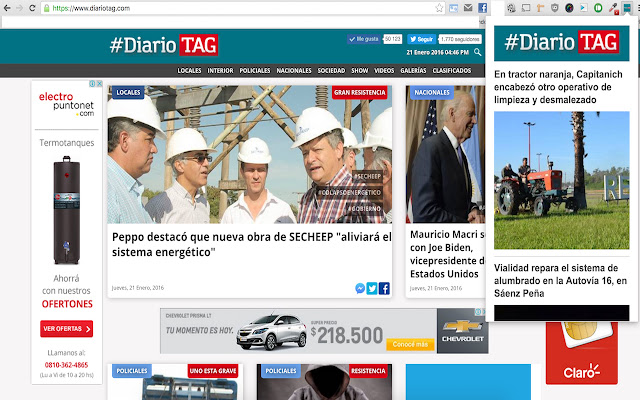Image resolution: width=640 pixels, height=400 pixels.
Task: Open the eyedropper color picker extension
Action: point(613,8)
